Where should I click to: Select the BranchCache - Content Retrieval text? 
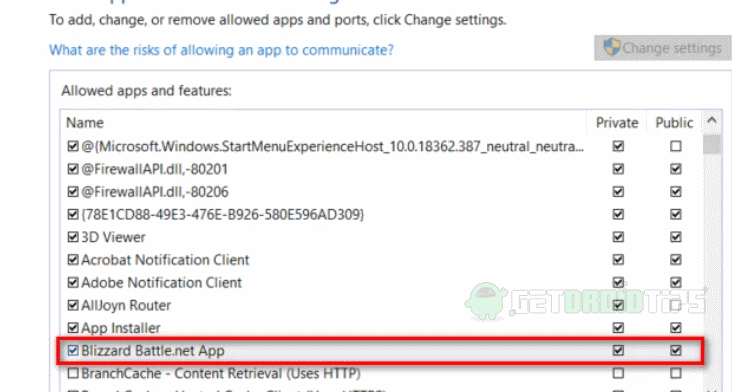tap(221, 373)
